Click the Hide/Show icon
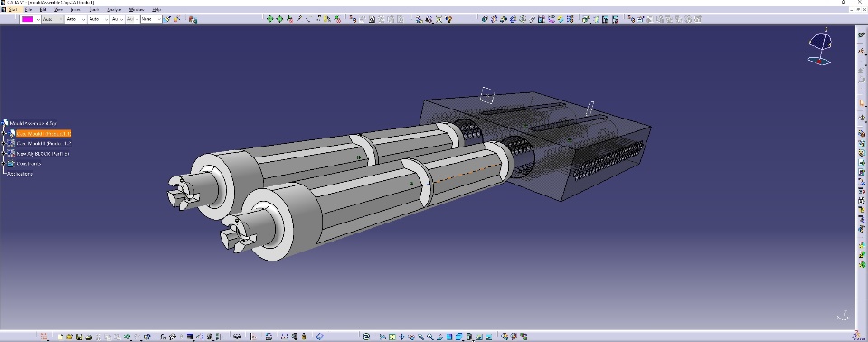This screenshot has height=342, width=868. click(479, 337)
